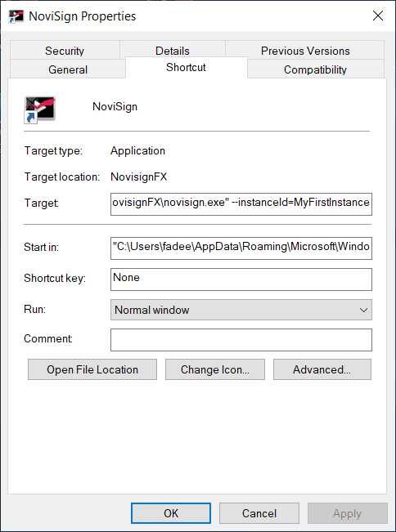
Task: Switch to the Security tab
Action: (65, 51)
